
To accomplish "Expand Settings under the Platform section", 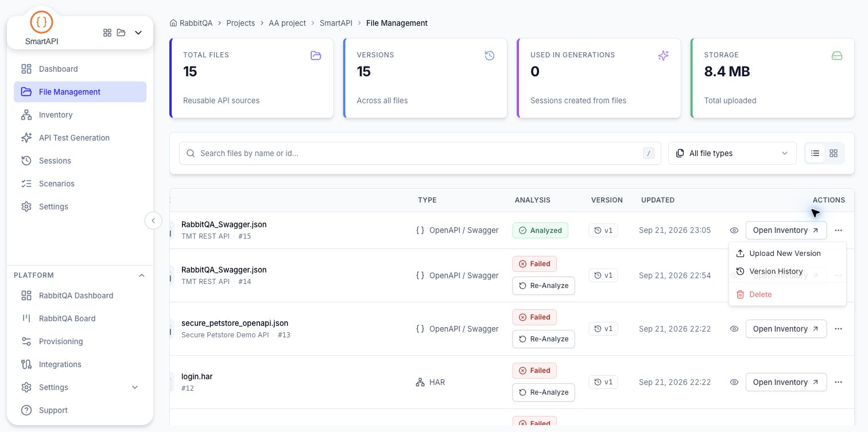I will (x=80, y=387).
